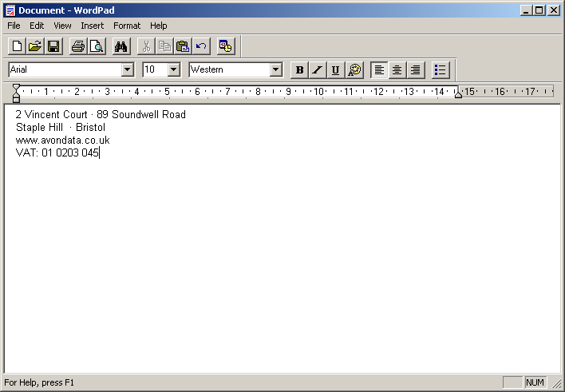Insert Date and Time icon
The width and height of the screenshot is (565, 392).
pos(226,46)
